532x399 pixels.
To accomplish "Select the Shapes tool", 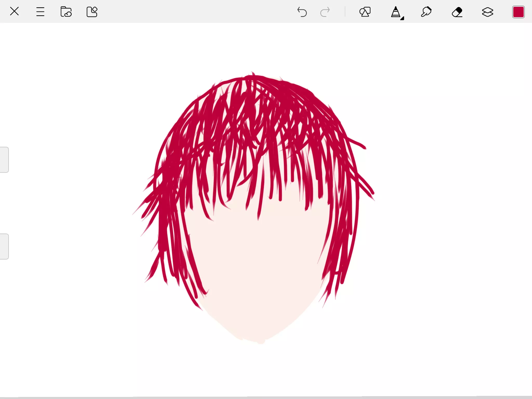I will coord(365,12).
